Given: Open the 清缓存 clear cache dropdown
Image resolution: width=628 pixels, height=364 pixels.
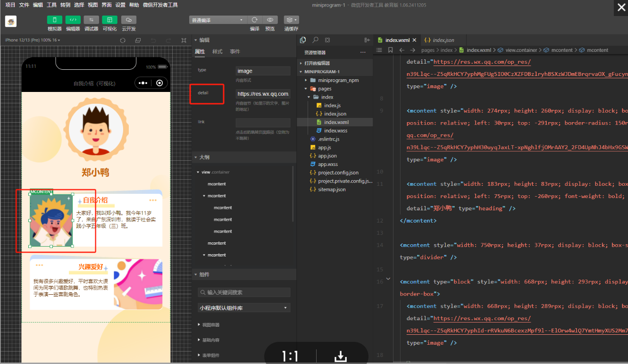Looking at the screenshot, I should (x=291, y=20).
